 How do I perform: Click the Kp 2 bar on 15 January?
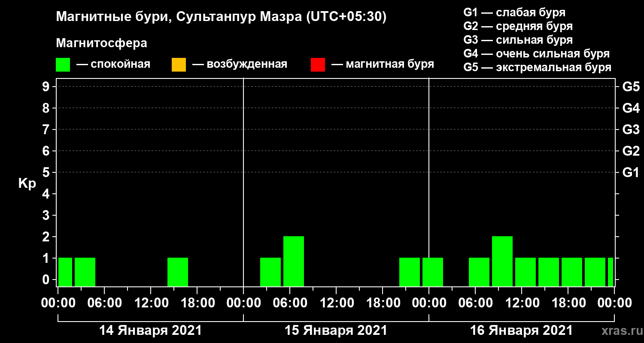[294, 261]
